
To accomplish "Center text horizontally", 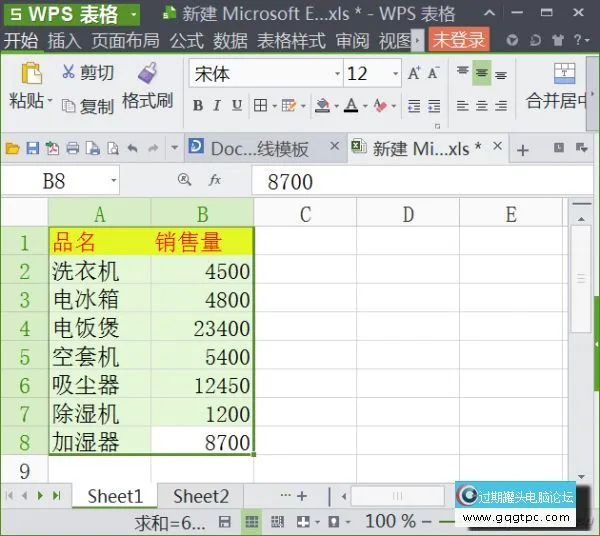I will click(x=482, y=106).
